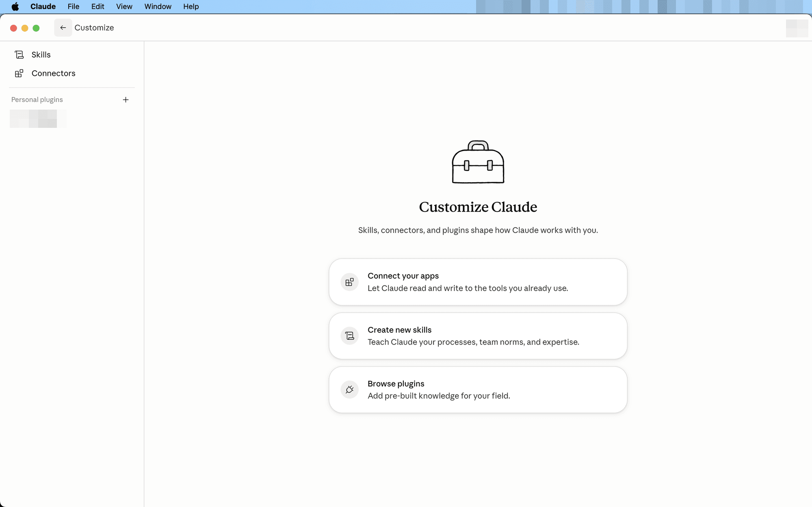Open Connectors in the sidebar
Viewport: 812px width, 507px height.
[72, 73]
